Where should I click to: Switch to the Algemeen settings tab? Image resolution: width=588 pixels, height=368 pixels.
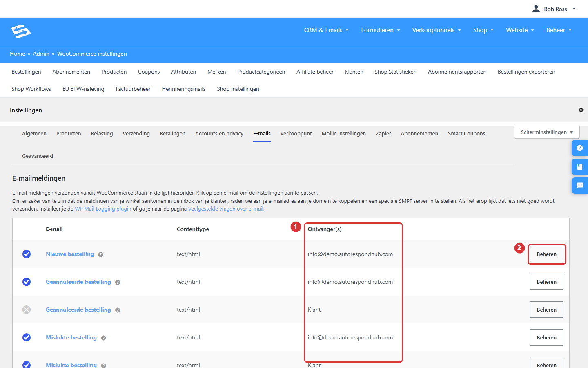(34, 134)
